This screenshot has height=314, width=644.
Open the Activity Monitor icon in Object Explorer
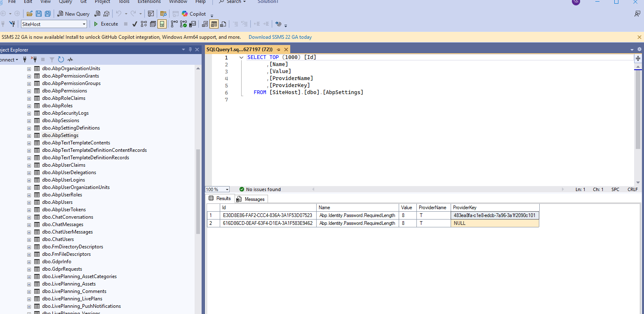(70, 59)
